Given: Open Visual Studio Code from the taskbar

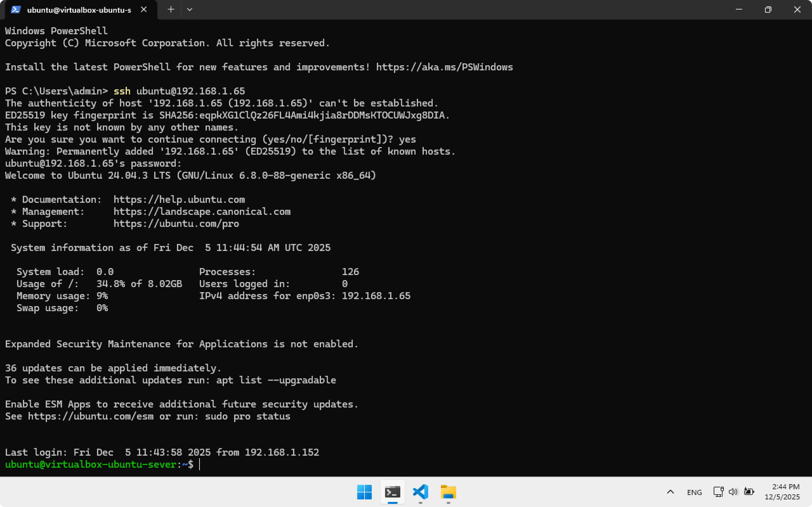Looking at the screenshot, I should click(420, 492).
